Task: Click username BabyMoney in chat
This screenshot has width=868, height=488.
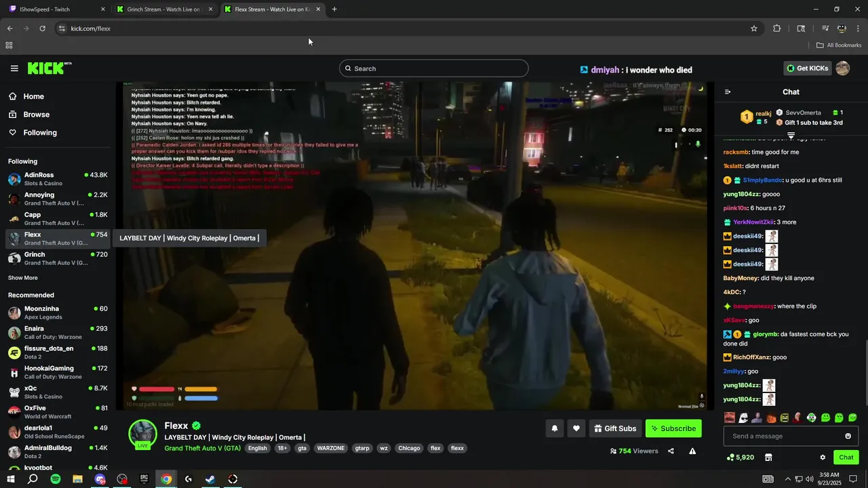Action: pos(741,278)
